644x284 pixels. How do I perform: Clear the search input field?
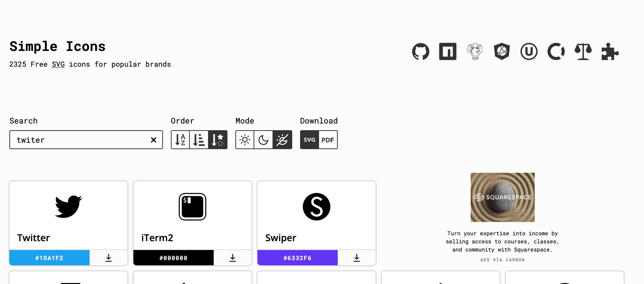[x=154, y=140]
